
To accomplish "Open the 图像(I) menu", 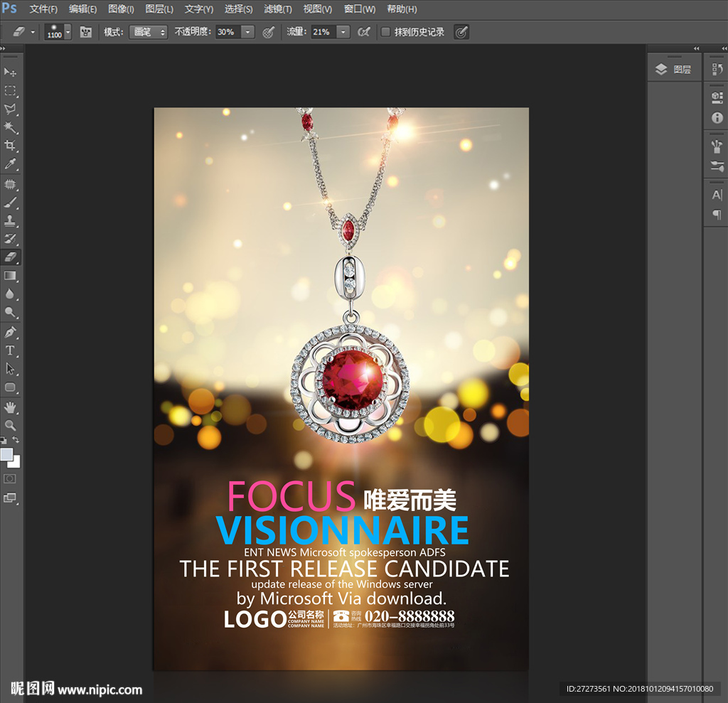I will coord(121,9).
